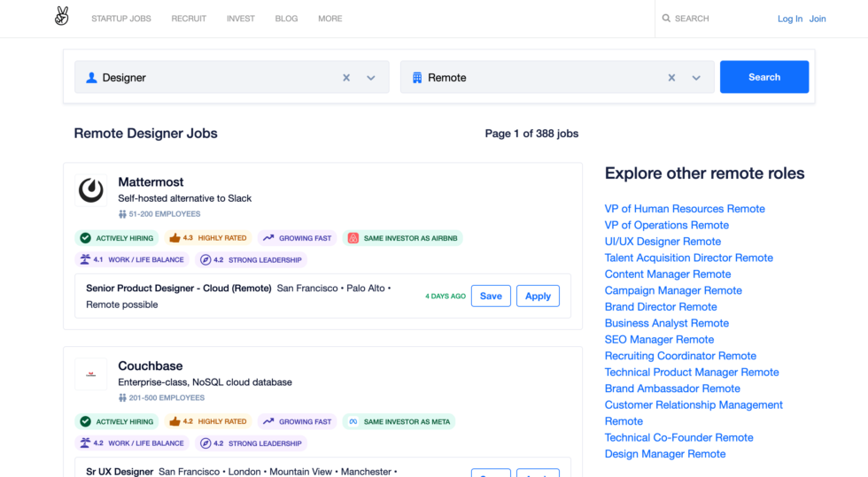Click the Couchbase company logo
The width and height of the screenshot is (868, 477).
pyautogui.click(x=90, y=374)
